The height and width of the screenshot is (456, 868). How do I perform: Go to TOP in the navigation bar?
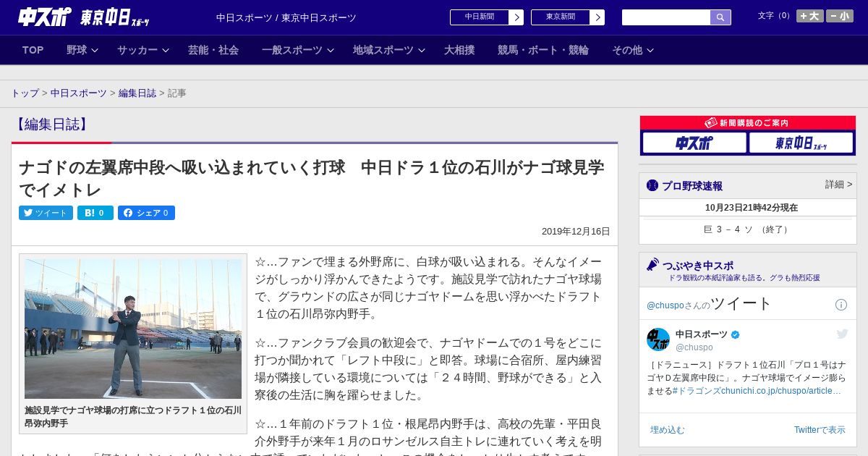(x=33, y=50)
